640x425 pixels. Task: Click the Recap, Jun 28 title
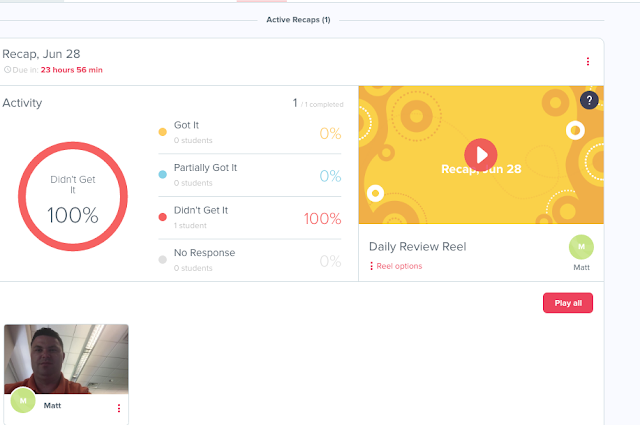coord(41,54)
